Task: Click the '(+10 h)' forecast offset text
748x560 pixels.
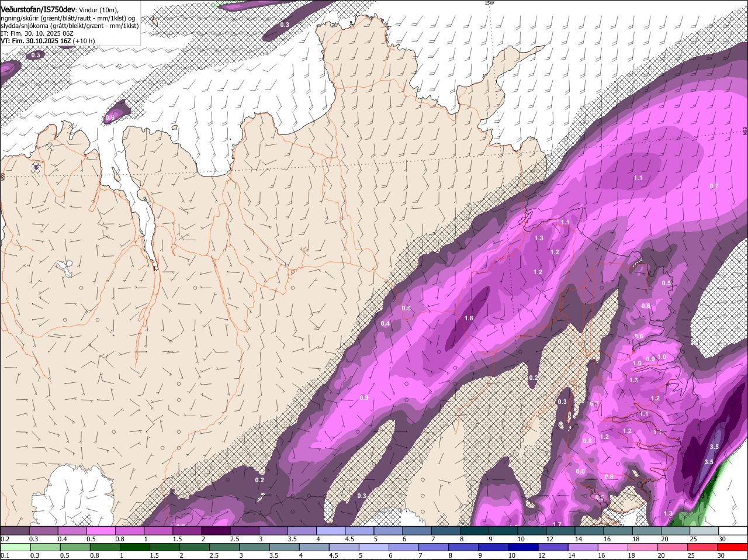Action: click(x=84, y=41)
